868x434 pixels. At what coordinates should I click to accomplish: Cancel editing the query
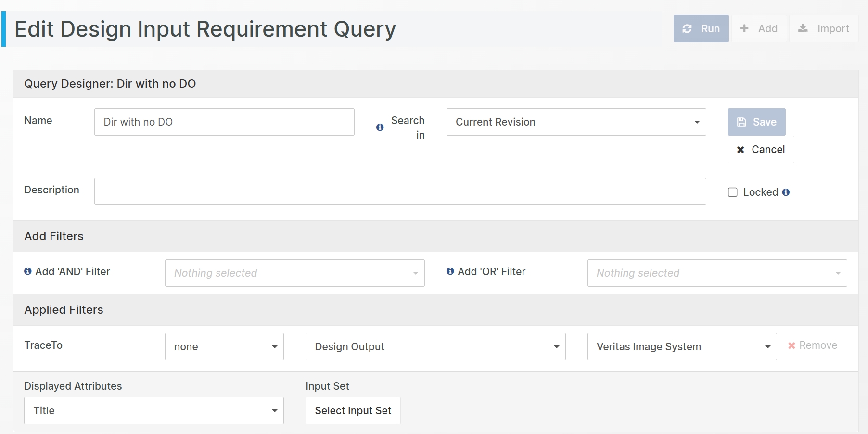[x=760, y=150]
